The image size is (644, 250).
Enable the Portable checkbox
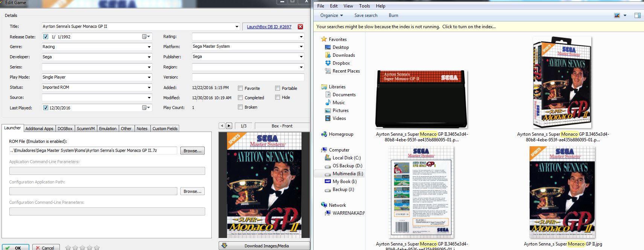click(x=277, y=88)
